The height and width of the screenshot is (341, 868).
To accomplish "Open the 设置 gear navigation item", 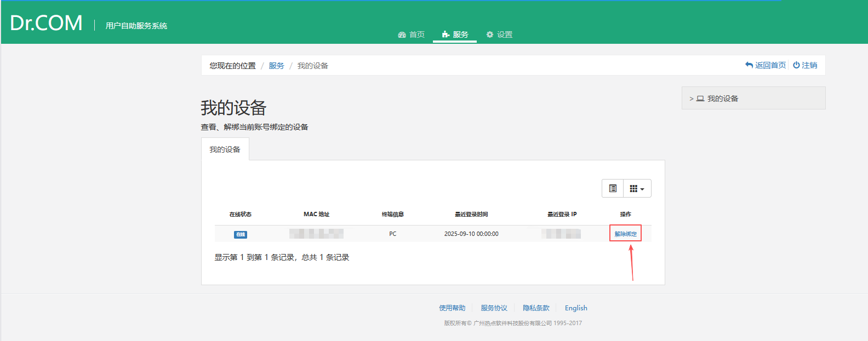I will (499, 34).
